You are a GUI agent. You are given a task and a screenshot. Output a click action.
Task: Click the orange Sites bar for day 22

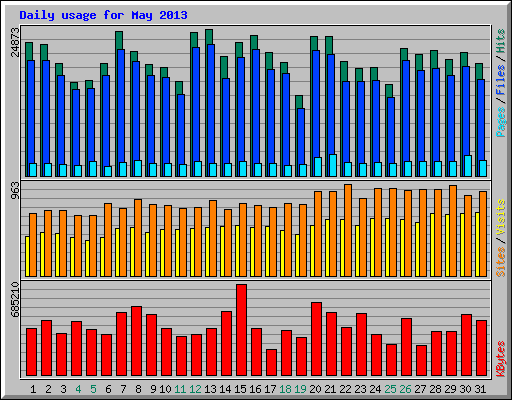[x=348, y=230]
